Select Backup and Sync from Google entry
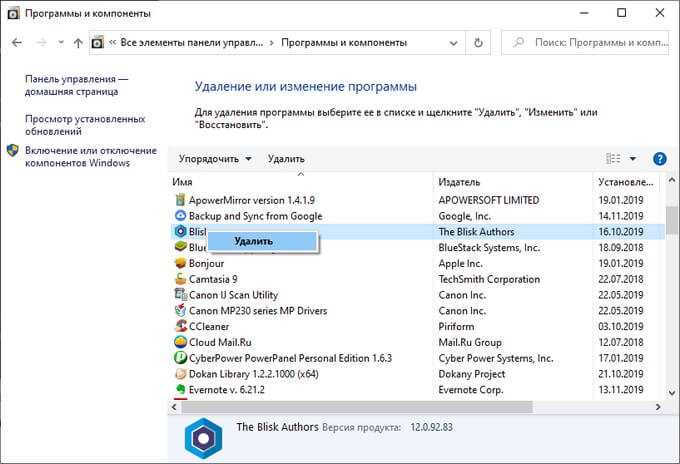This screenshot has height=464, width=680. [x=255, y=216]
